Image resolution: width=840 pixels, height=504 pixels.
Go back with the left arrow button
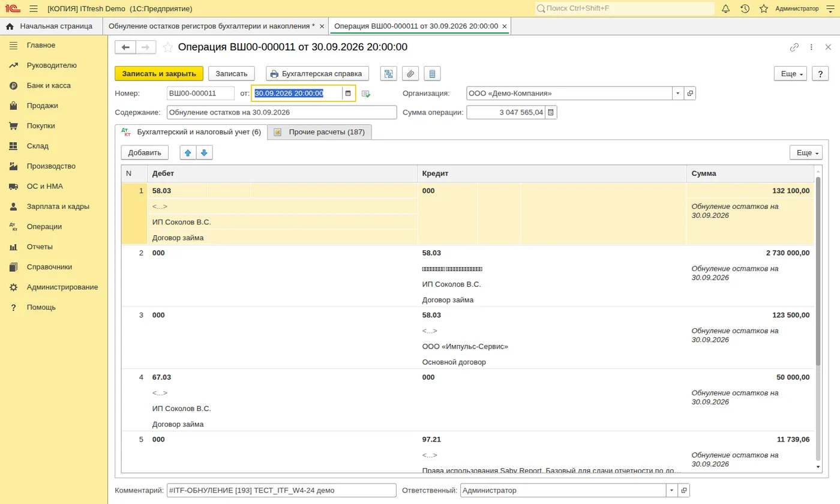click(x=125, y=47)
